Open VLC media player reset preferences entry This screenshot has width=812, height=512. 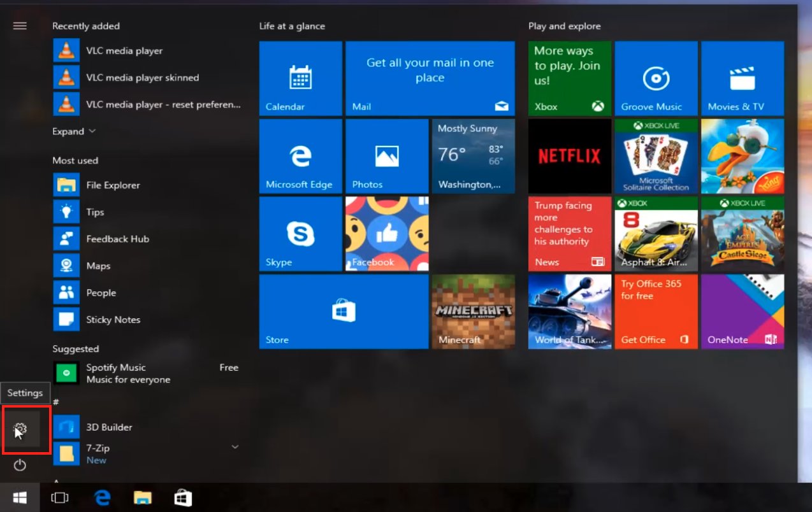[147, 104]
